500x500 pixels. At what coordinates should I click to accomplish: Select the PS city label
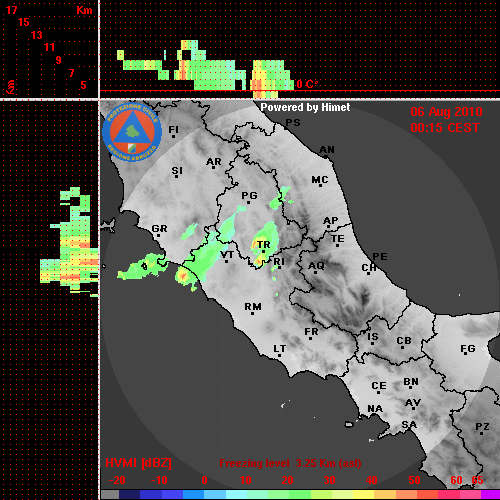(x=293, y=123)
